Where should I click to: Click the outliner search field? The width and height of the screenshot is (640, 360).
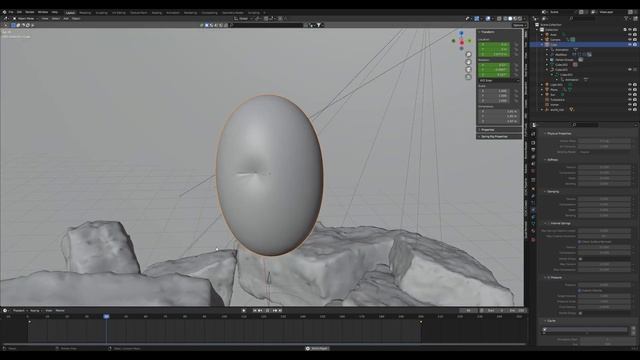582,18
